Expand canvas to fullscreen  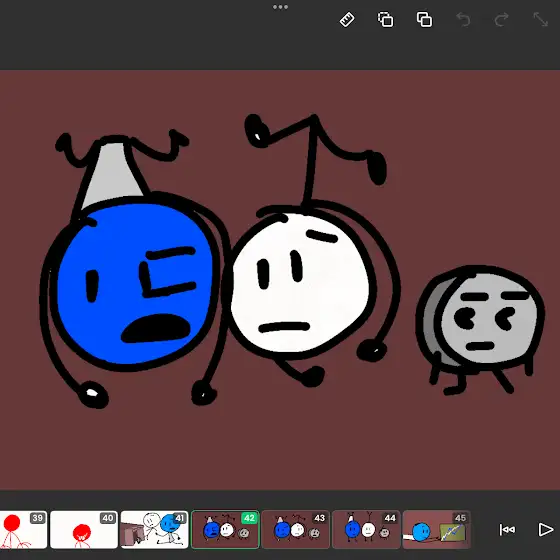541,20
